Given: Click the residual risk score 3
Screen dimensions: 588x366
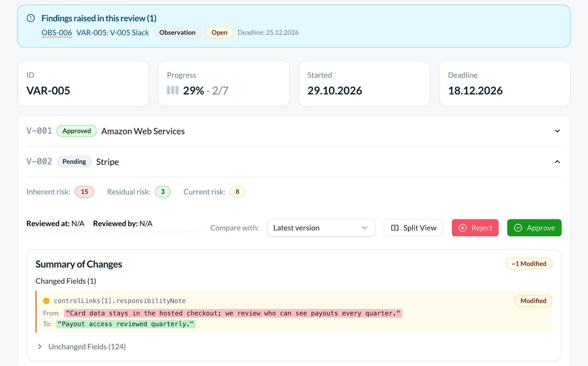Looking at the screenshot, I should click(163, 192).
